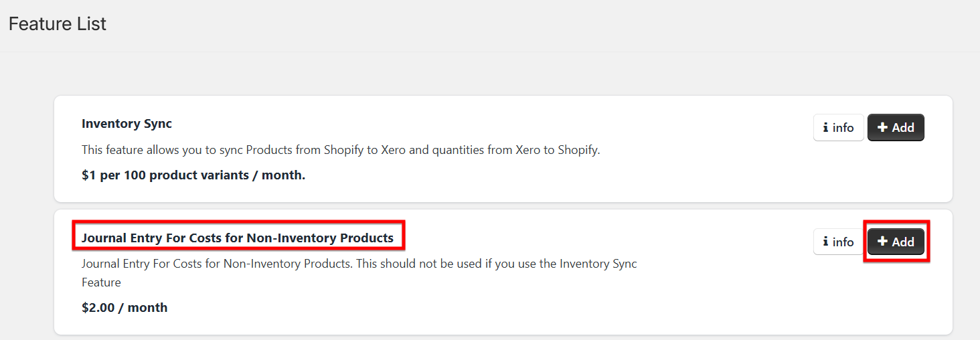The height and width of the screenshot is (340, 980).
Task: Click the Journal Entry description mentioning Inventory Sync
Action: (x=359, y=273)
